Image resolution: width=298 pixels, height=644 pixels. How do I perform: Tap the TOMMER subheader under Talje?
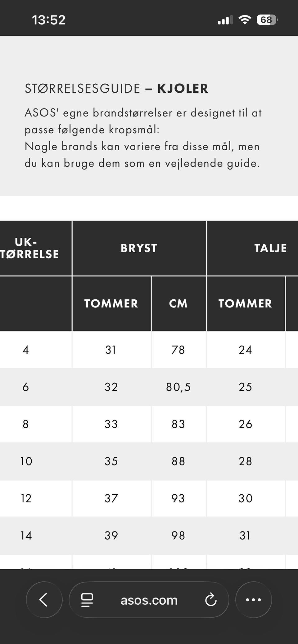coord(245,303)
